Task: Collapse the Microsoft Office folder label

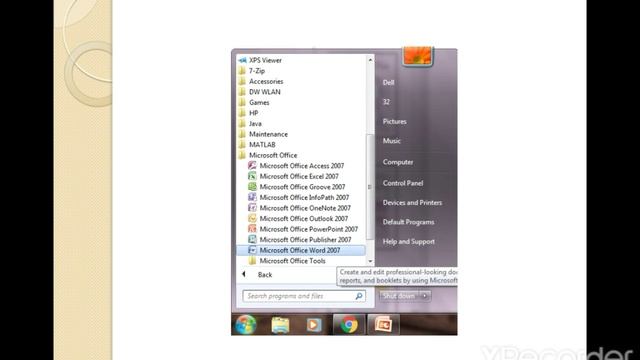Action: (x=273, y=155)
